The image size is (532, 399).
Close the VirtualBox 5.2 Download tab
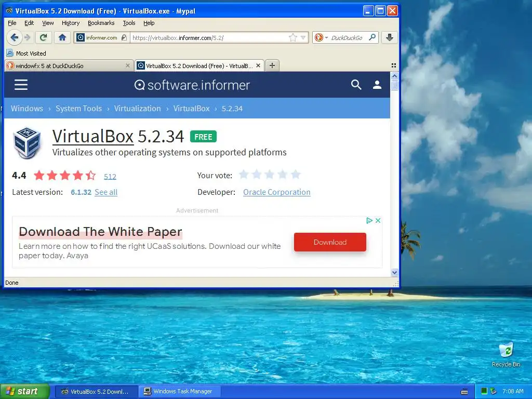pyautogui.click(x=258, y=65)
